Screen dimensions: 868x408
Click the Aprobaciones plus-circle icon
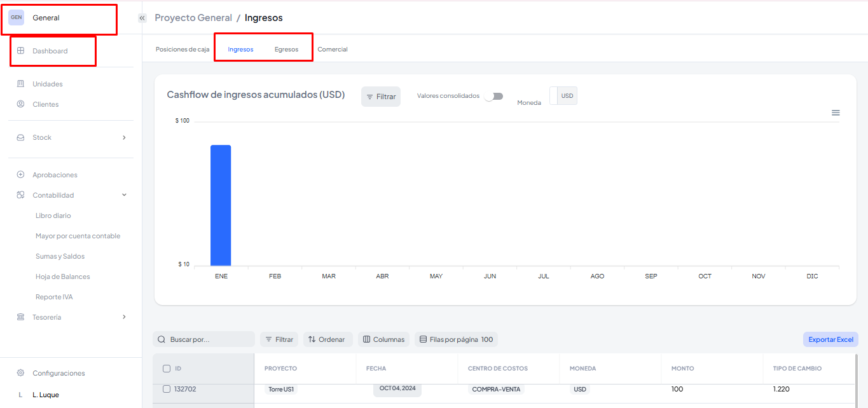tap(20, 175)
